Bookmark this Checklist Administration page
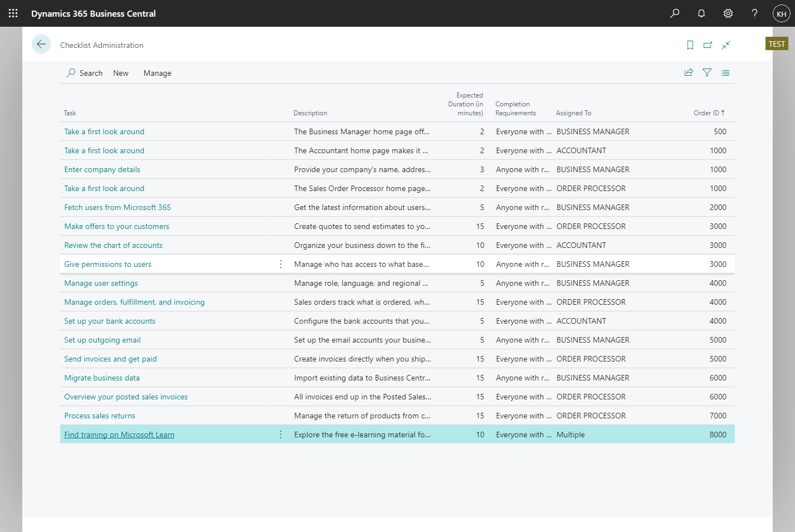 point(690,45)
